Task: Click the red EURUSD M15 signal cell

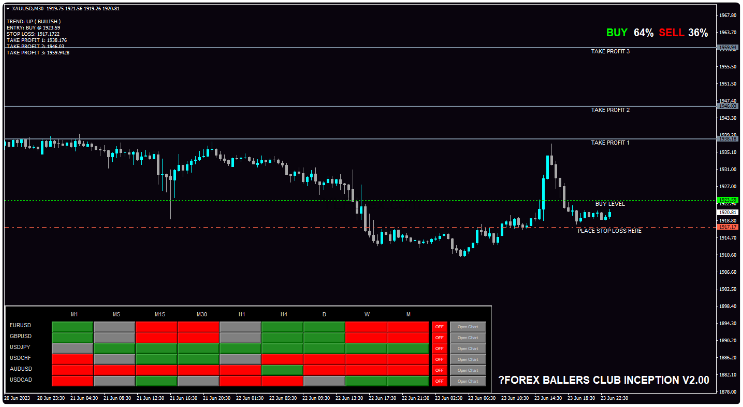Action: pos(156,326)
